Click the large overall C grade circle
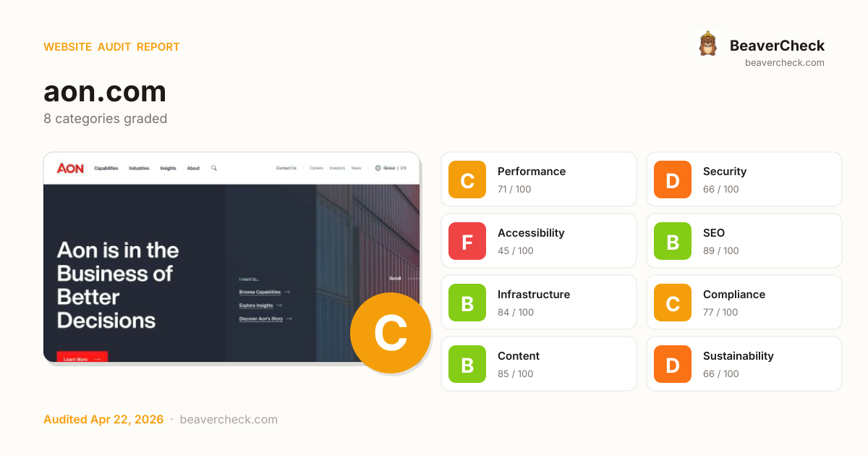 [x=391, y=333]
